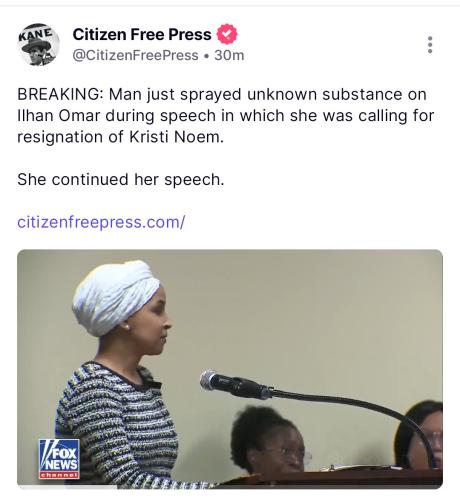The width and height of the screenshot is (460, 500).
Task: Click "Ilhan Omar" in the post text
Action: (59, 116)
